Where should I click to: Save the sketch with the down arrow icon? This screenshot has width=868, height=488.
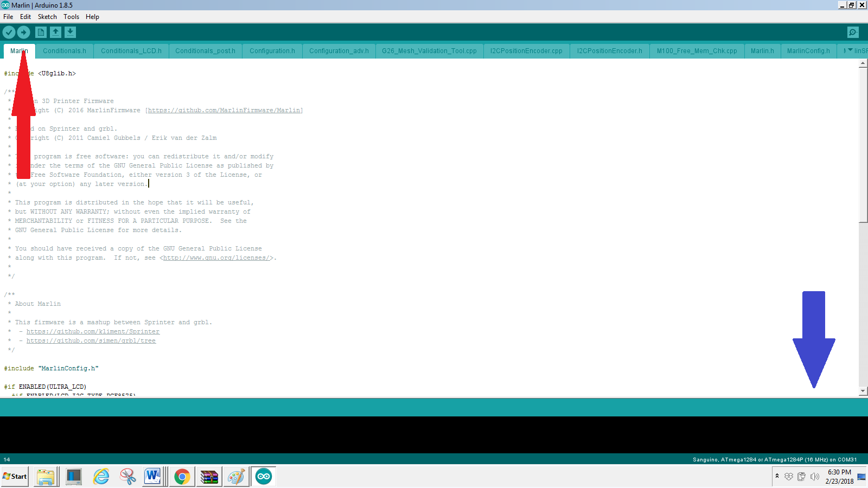coord(70,33)
